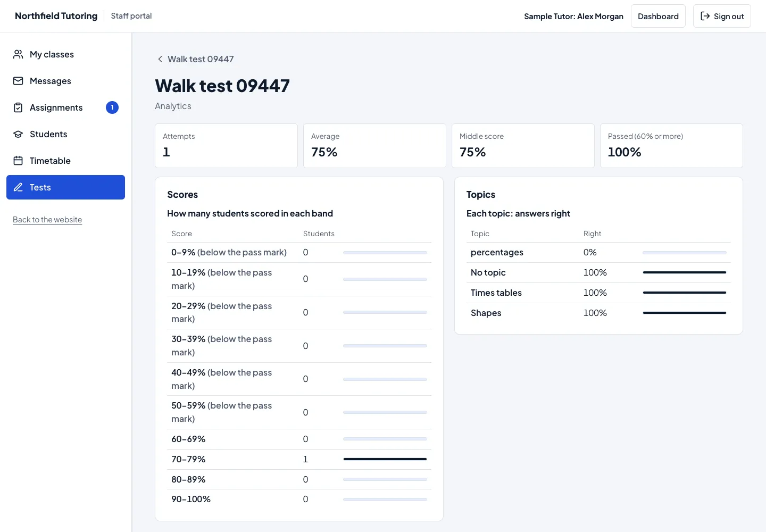
Task: Click the 70–79% score band bar
Action: click(x=385, y=459)
